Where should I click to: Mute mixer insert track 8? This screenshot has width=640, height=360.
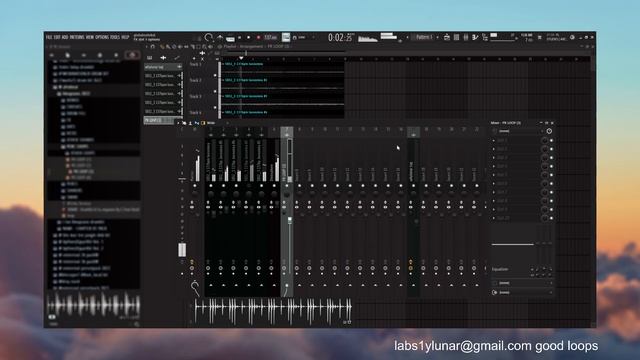tap(299, 186)
